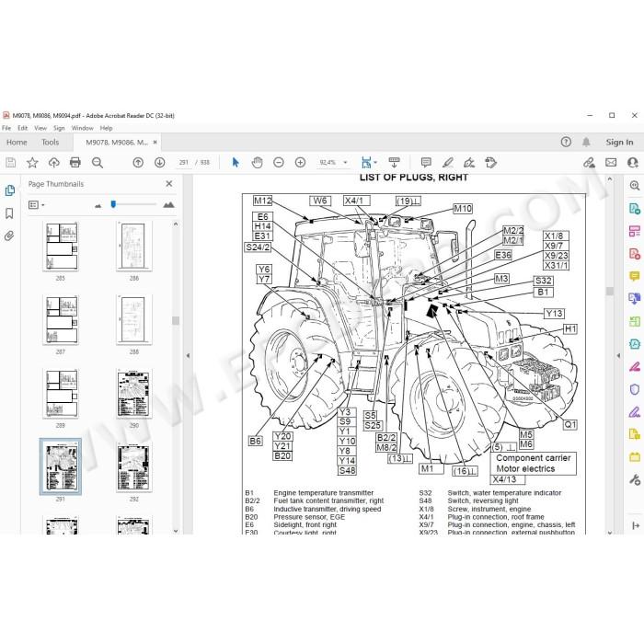Click the thumbnails panel scrollbar handle
Viewport: 644px width, 644px height.
pyautogui.click(x=176, y=321)
